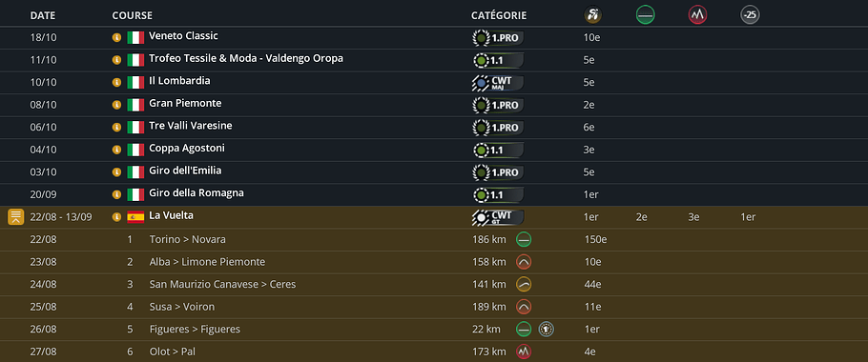Open info icon next to Il Lombardia
The width and height of the screenshot is (868, 362).
click(116, 82)
